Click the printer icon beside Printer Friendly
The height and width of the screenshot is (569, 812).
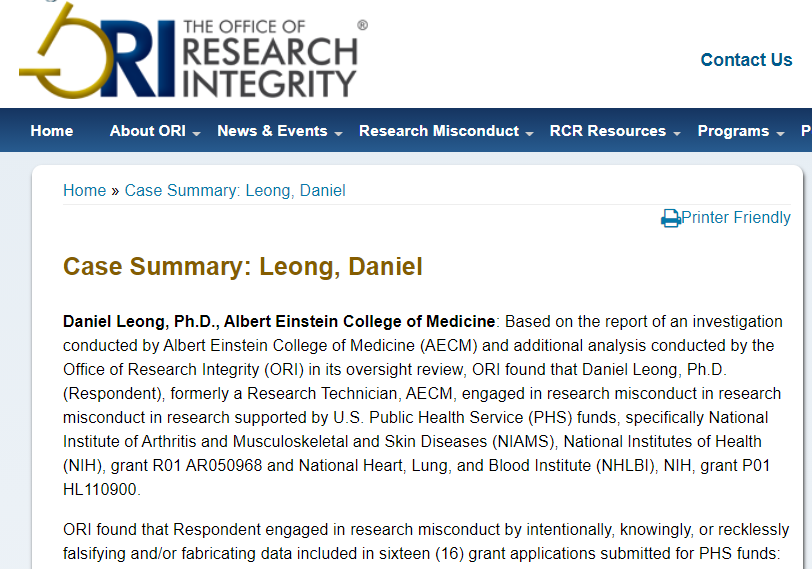click(670, 218)
